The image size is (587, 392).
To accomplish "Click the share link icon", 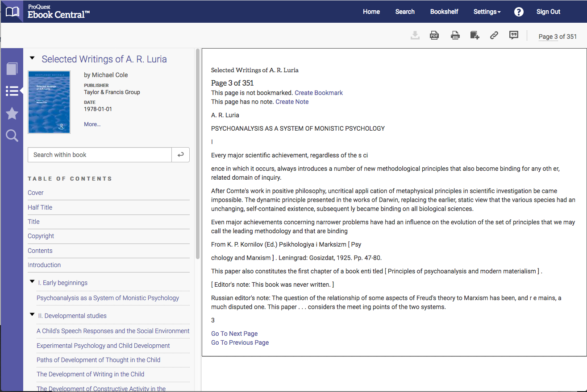I will tap(494, 36).
